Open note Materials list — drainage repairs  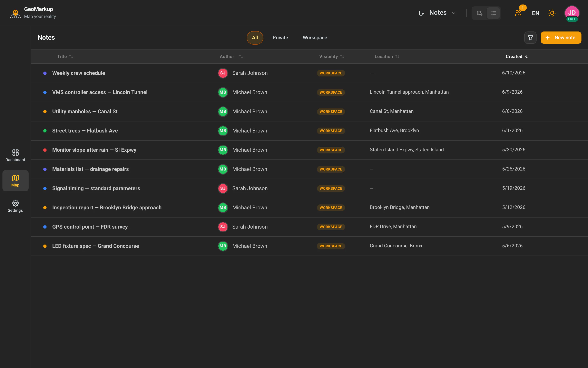90,169
